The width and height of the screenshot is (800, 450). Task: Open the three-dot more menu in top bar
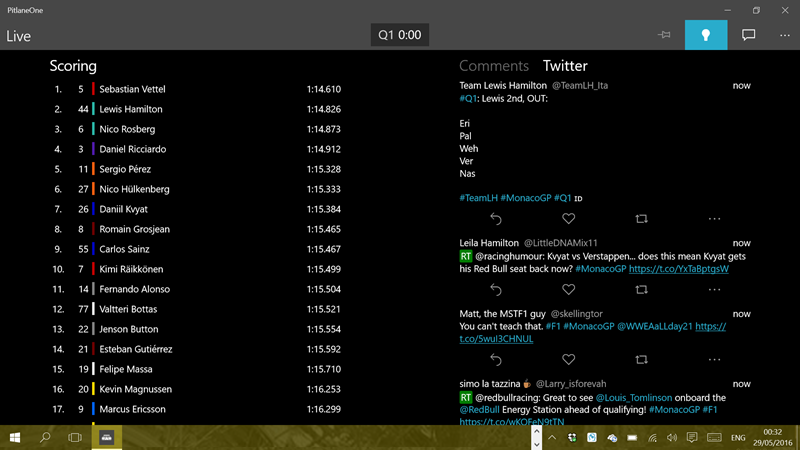[x=785, y=35]
